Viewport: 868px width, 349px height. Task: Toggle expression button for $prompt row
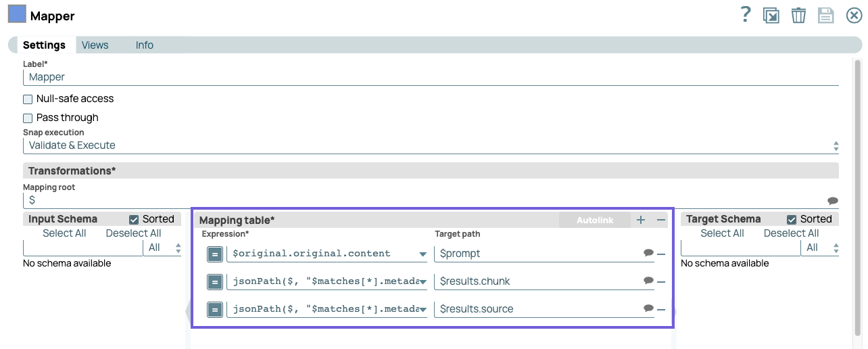coord(214,254)
